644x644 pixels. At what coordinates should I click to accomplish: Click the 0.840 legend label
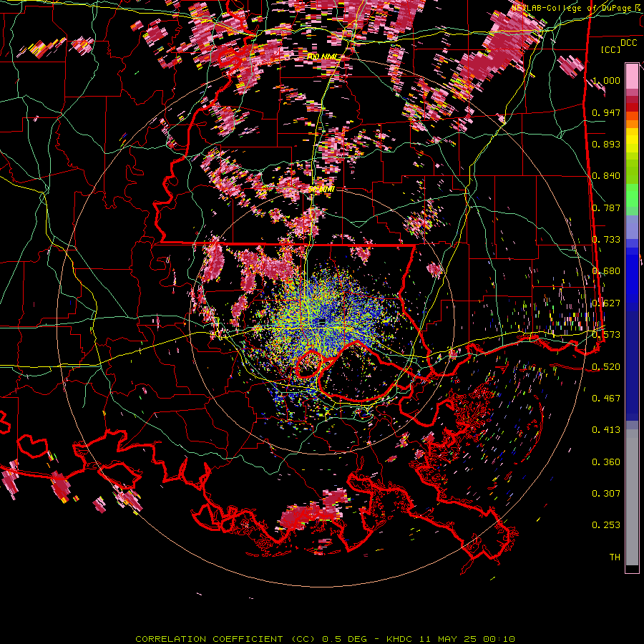point(606,176)
